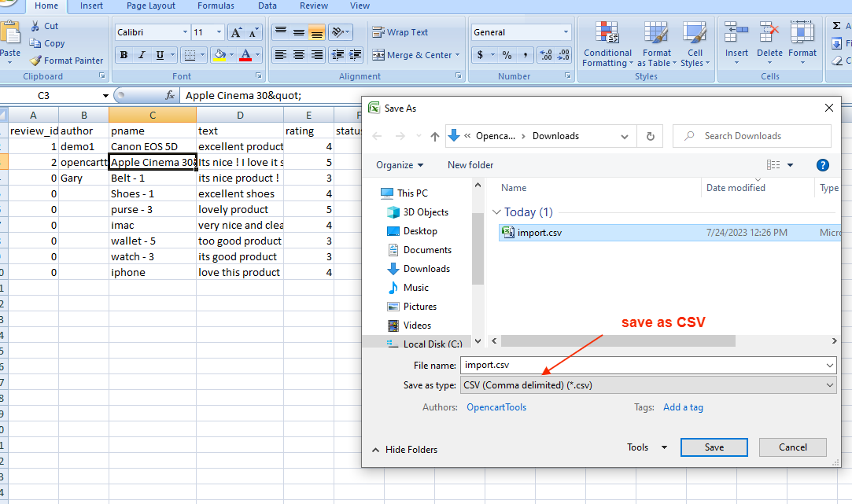Screen dimensions: 852x504
Task: Apply Percent style
Action: [x=507, y=55]
